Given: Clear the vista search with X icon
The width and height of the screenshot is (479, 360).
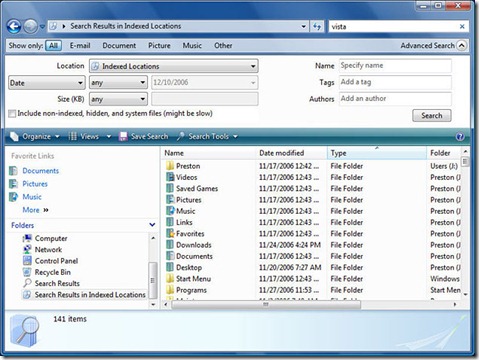Looking at the screenshot, I should pos(462,26).
